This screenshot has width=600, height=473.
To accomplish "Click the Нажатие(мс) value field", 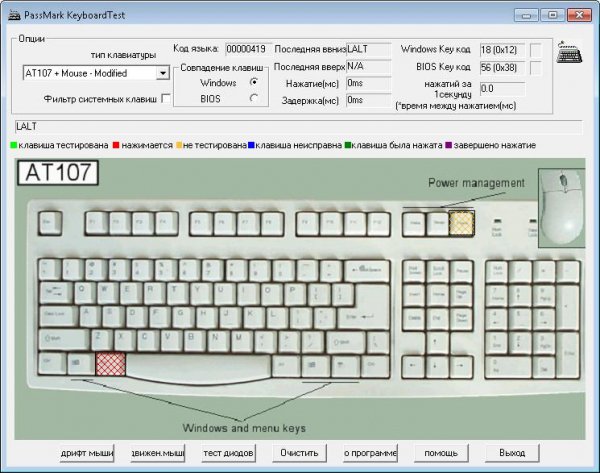I will [369, 83].
